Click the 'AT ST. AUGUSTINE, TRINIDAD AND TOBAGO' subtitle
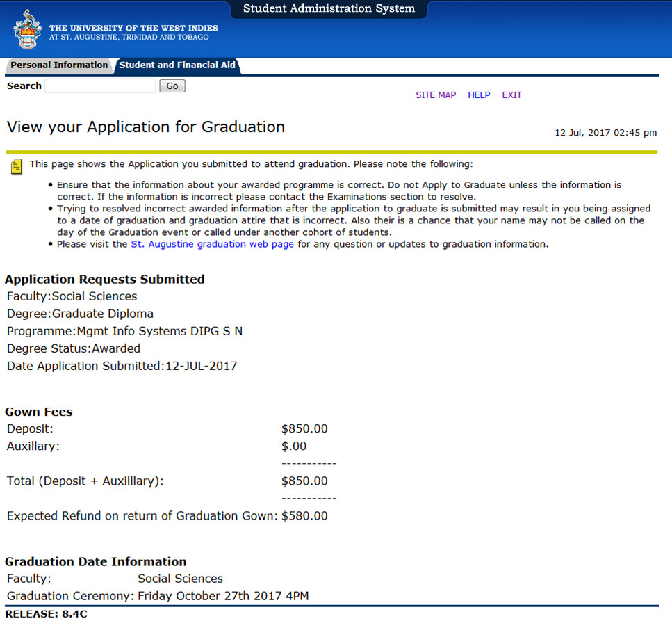This screenshot has height=628, width=672. (x=129, y=38)
